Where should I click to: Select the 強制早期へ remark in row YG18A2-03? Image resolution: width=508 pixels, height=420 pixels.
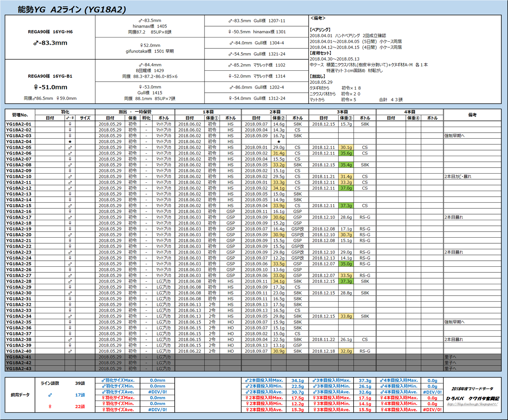point(454,136)
